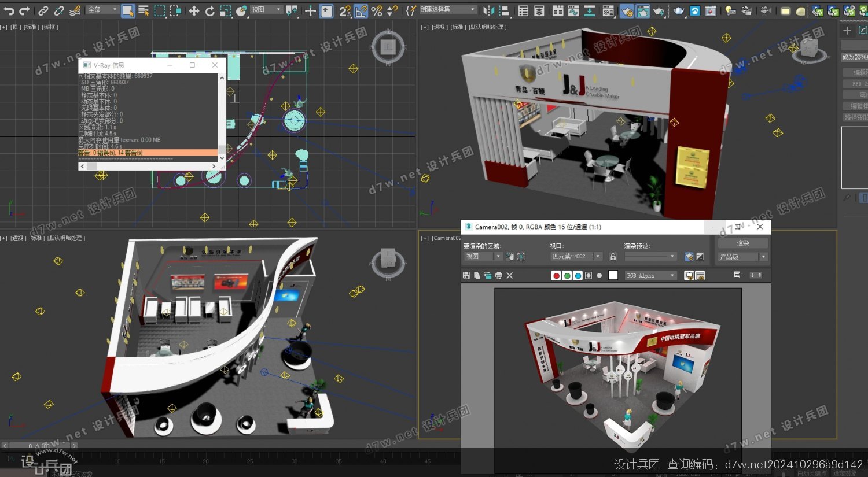Open the render preset dropdown
The image size is (868, 477).
[x=650, y=256]
